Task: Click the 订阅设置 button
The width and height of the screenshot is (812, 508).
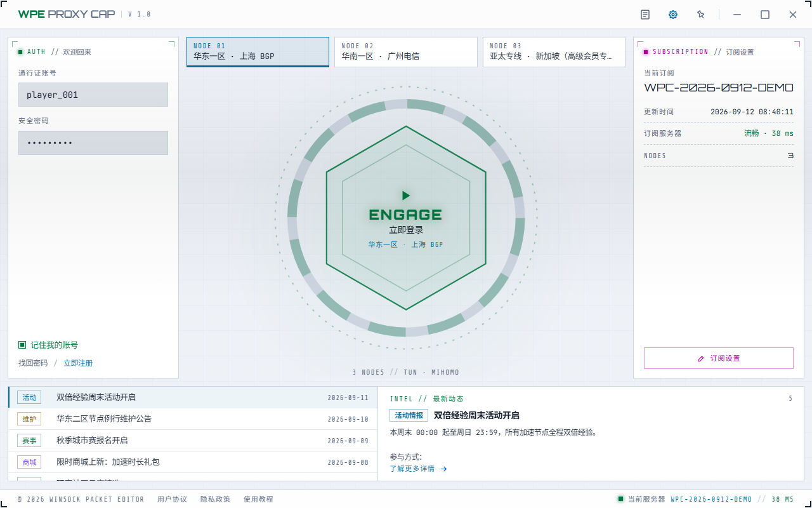Action: coord(719,358)
